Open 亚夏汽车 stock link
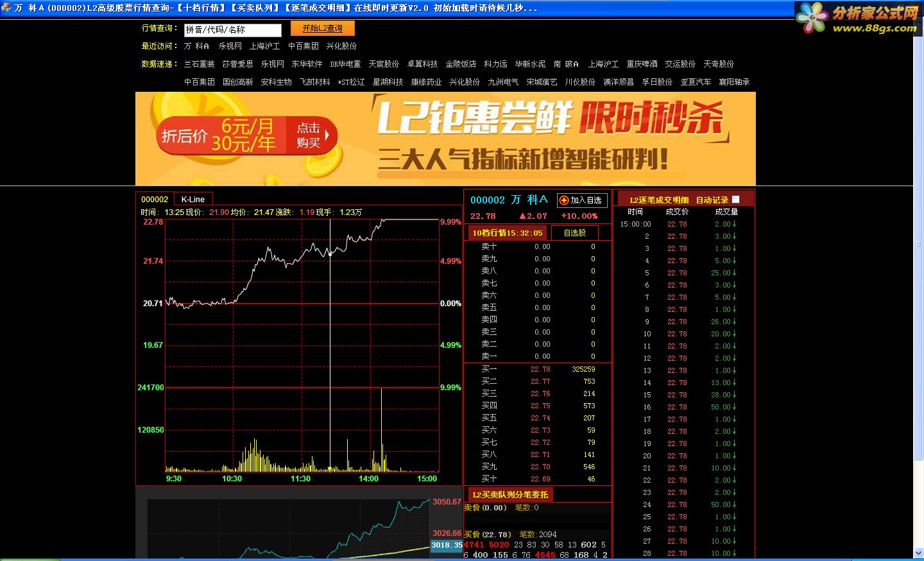This screenshot has width=924, height=561. pyautogui.click(x=696, y=82)
